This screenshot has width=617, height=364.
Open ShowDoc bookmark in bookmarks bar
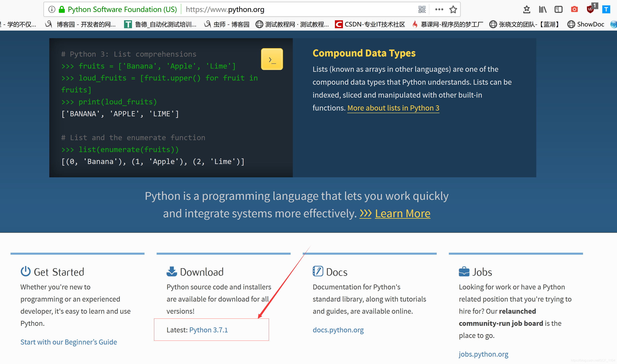click(x=586, y=24)
